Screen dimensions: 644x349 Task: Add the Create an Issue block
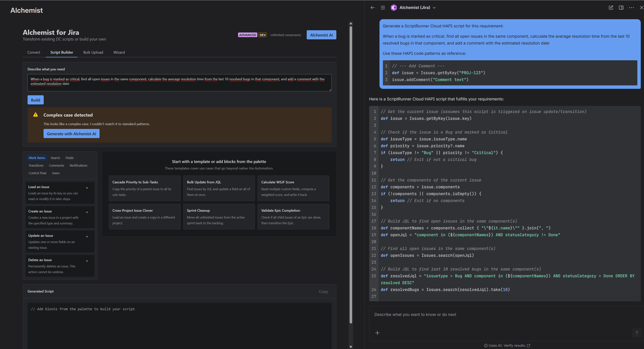[x=87, y=212]
